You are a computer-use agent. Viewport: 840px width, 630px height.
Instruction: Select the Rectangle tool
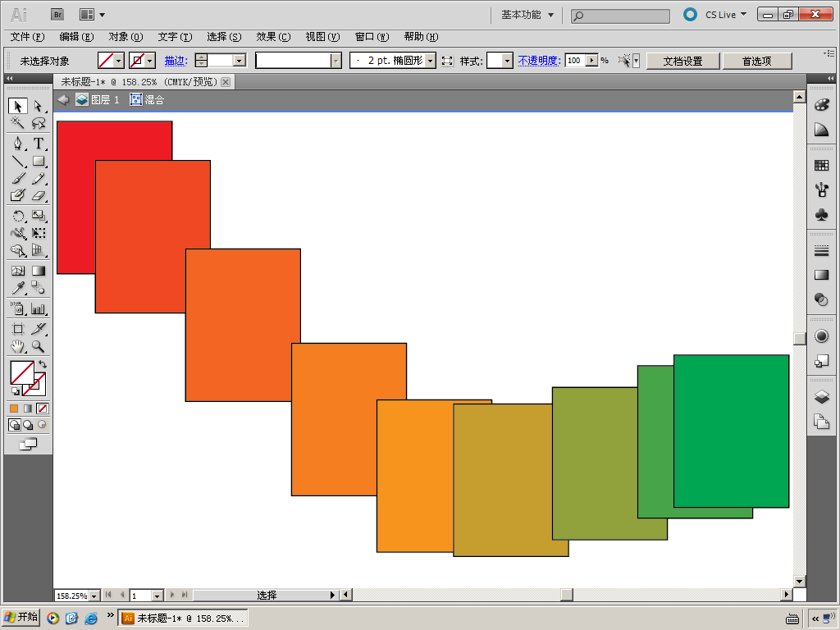click(38, 161)
